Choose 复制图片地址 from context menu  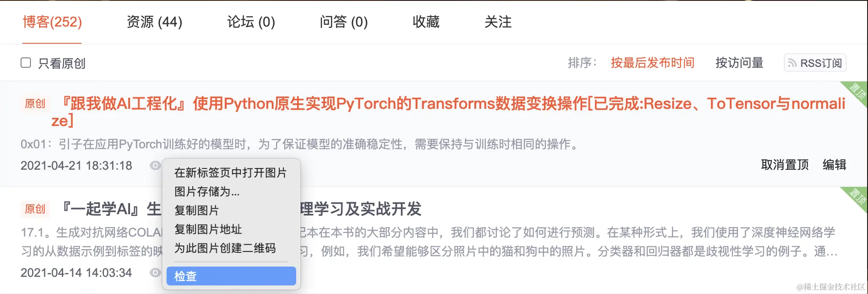(x=208, y=229)
